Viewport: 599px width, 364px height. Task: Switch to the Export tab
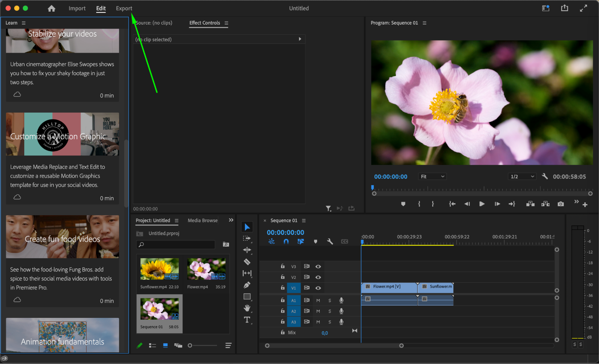[124, 8]
